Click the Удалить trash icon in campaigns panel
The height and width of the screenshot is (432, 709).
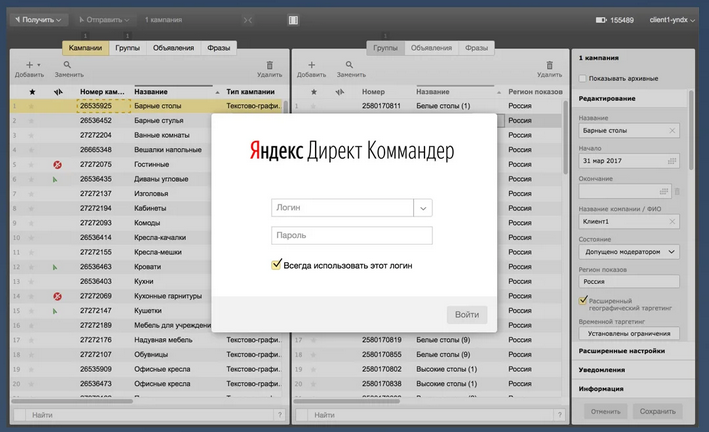tap(269, 65)
